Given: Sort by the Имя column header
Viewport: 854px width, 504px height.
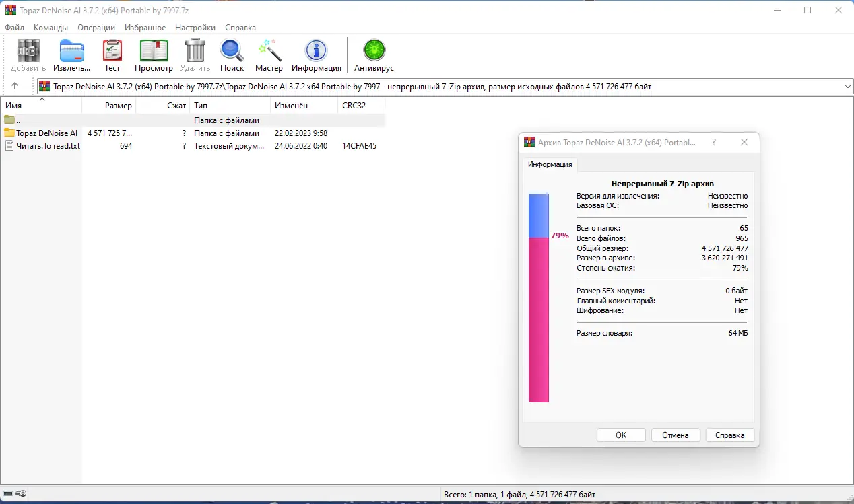Looking at the screenshot, I should click(41, 106).
